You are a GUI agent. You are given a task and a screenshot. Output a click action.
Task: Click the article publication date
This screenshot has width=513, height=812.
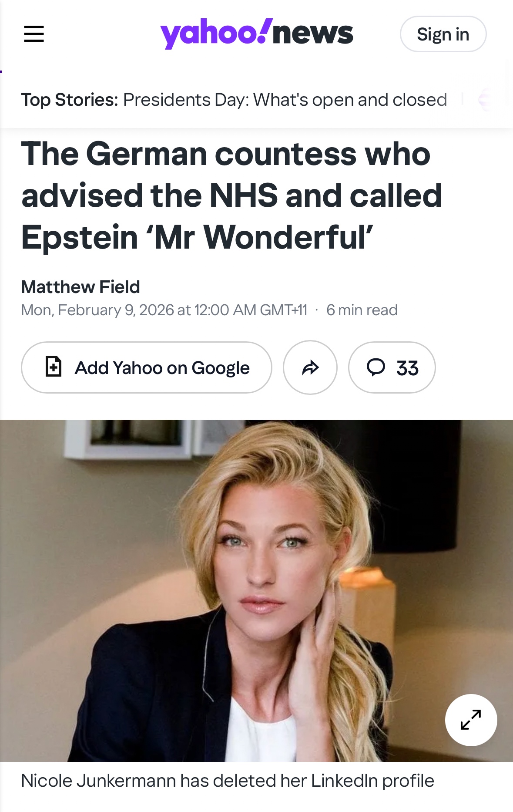[164, 310]
